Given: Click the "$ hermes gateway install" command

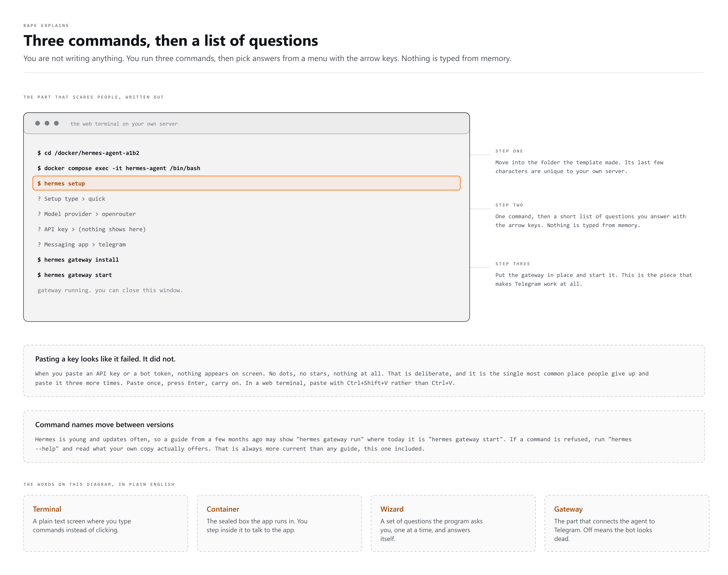Looking at the screenshot, I should click(x=78, y=260).
